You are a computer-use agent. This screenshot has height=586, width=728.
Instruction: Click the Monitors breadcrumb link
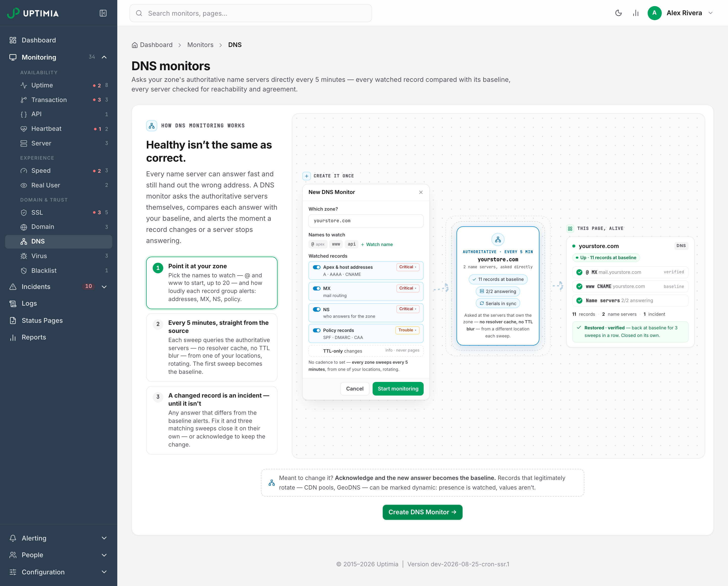pos(200,45)
